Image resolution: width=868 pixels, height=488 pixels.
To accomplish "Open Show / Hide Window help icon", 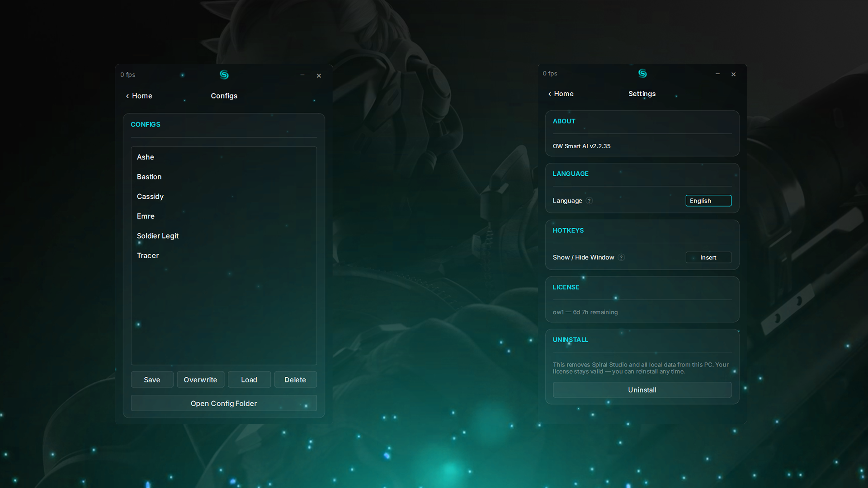I will click(621, 258).
